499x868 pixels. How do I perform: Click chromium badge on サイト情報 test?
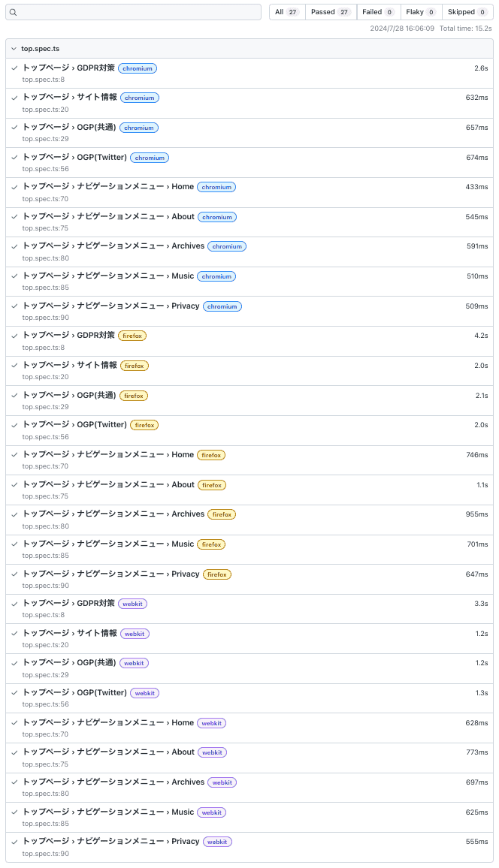pos(139,98)
